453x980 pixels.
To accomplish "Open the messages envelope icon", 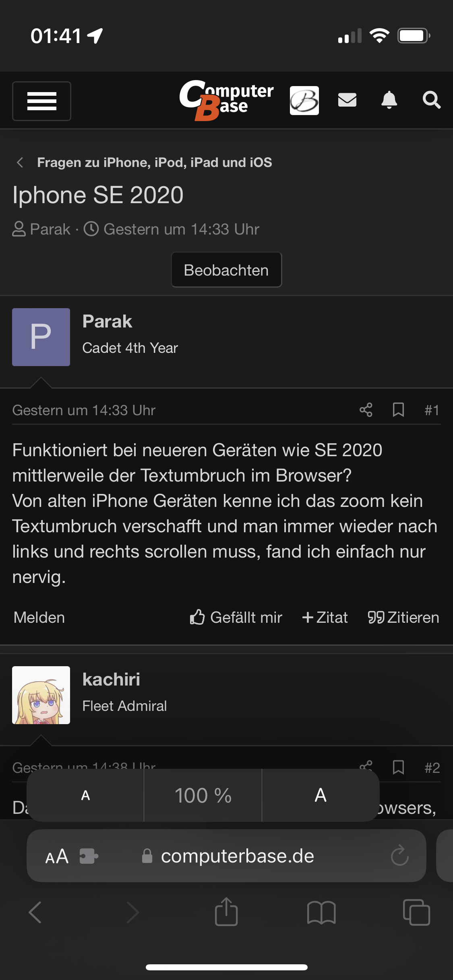I will coord(347,100).
